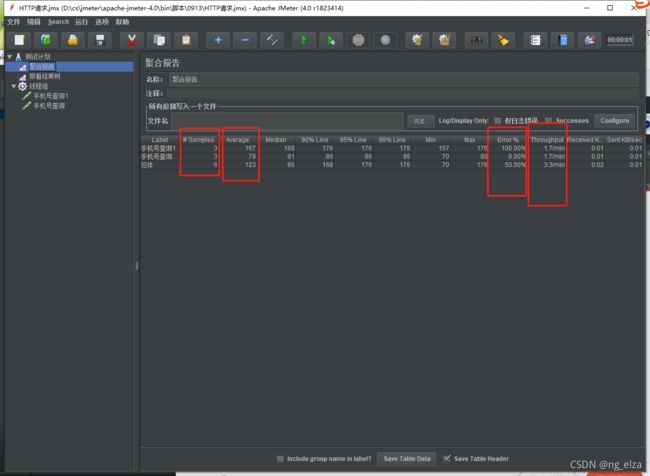This screenshot has height=476, width=650.
Task: Select the 线程组 thread group node
Action: coord(39,86)
